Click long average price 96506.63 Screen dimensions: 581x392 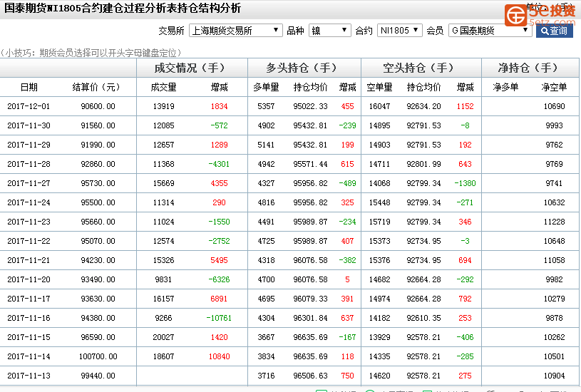pyautogui.click(x=311, y=376)
